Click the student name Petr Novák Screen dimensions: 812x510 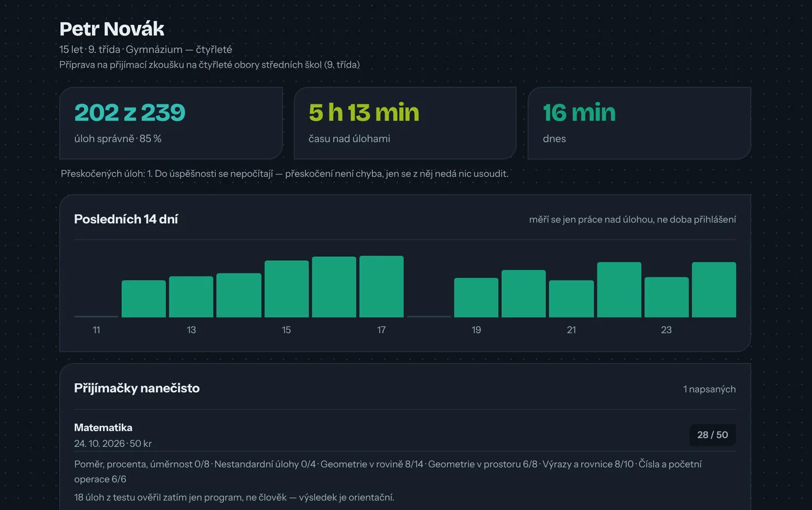[x=112, y=29]
